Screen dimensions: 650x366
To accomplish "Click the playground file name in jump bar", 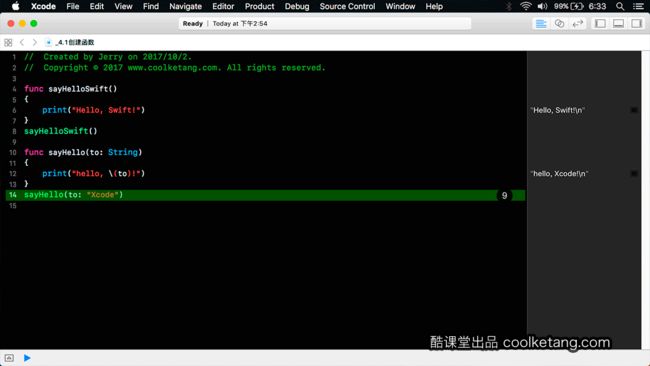I will click(75, 42).
